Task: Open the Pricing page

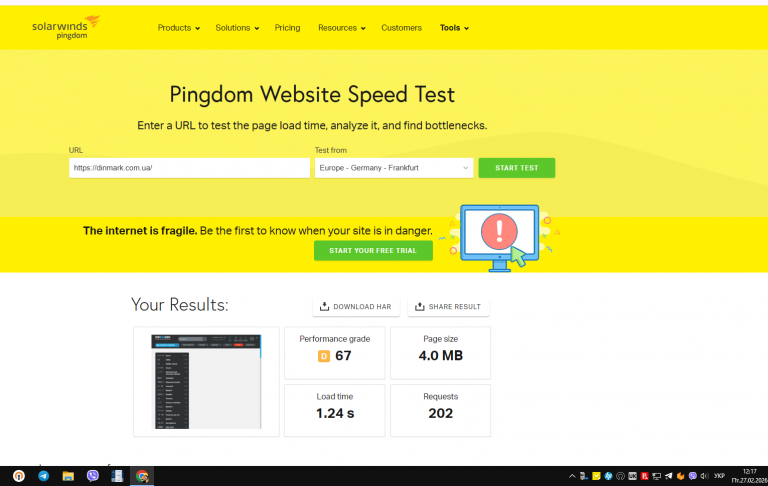Action: coord(287,28)
